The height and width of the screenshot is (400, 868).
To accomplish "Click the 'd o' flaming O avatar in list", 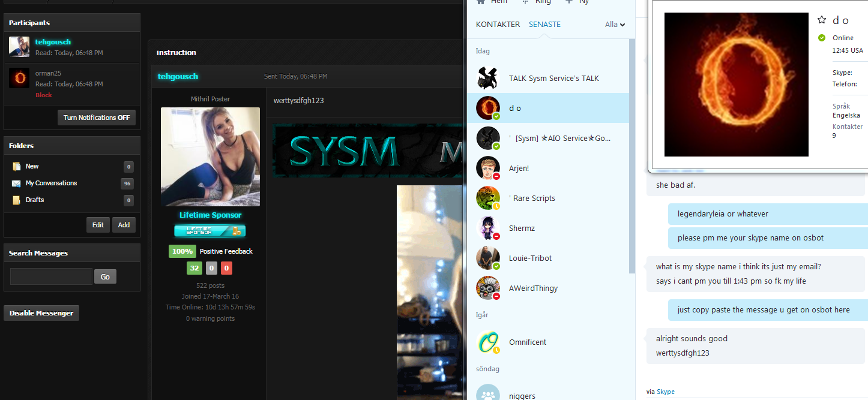I will pyautogui.click(x=488, y=108).
